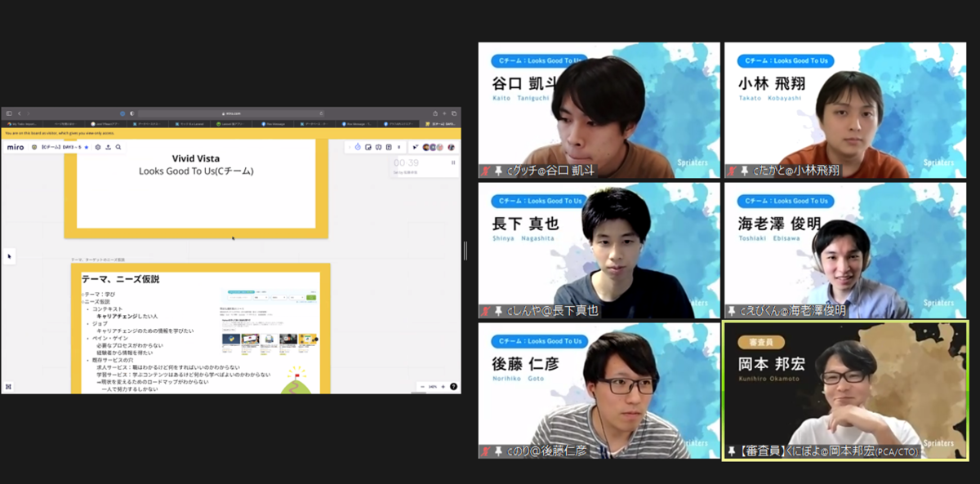Click the Export board icon in Miro
Screen dimensions: 980x484
(107, 148)
